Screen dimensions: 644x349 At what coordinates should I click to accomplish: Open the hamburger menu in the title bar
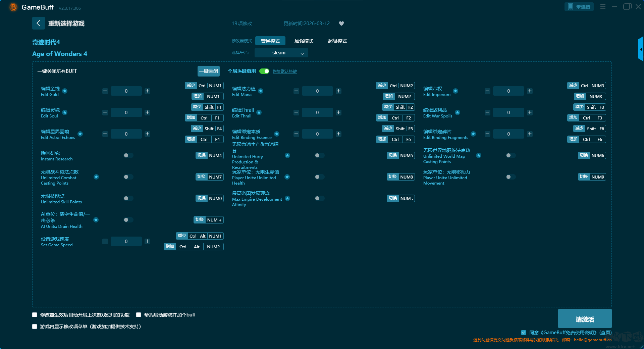tap(603, 7)
